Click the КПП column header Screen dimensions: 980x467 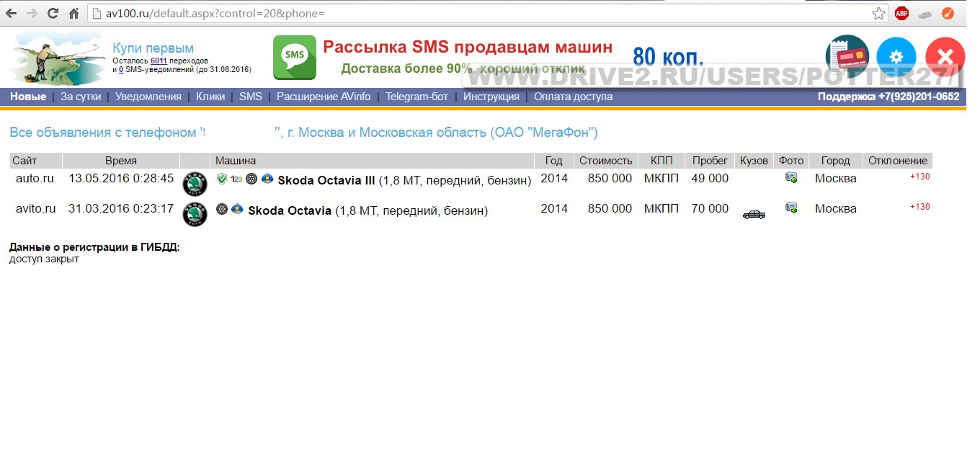[661, 161]
